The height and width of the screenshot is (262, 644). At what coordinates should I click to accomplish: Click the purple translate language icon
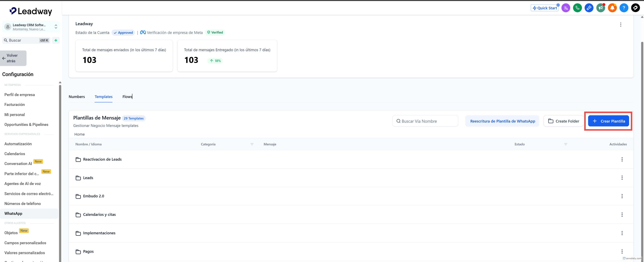(566, 8)
